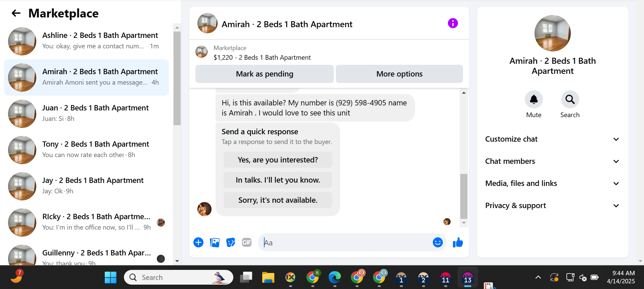Expand Chat members section
644x289 pixels.
click(552, 161)
